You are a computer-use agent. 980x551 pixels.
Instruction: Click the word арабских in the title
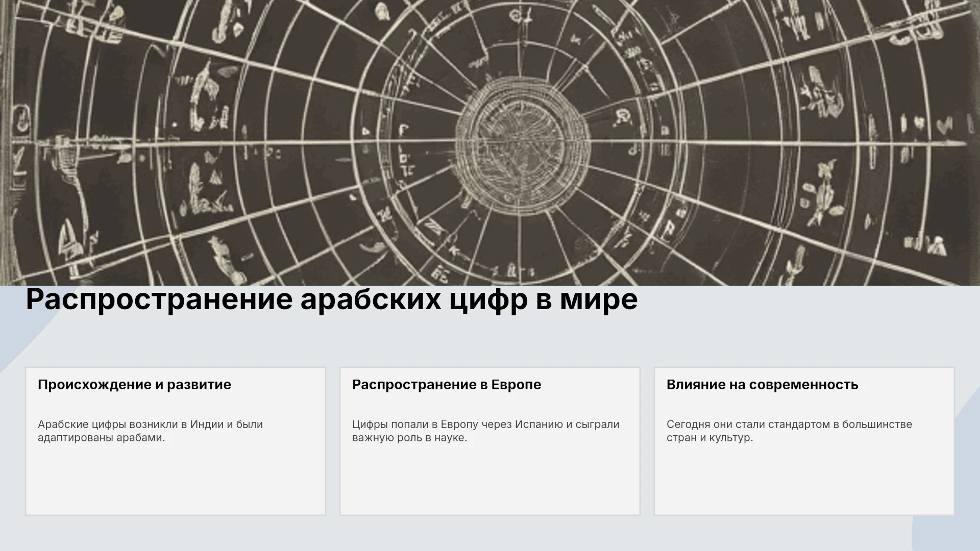coord(371,299)
